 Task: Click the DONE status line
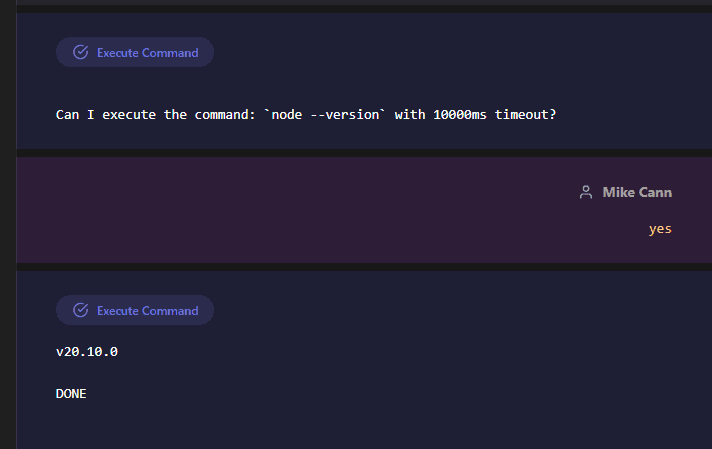click(71, 394)
